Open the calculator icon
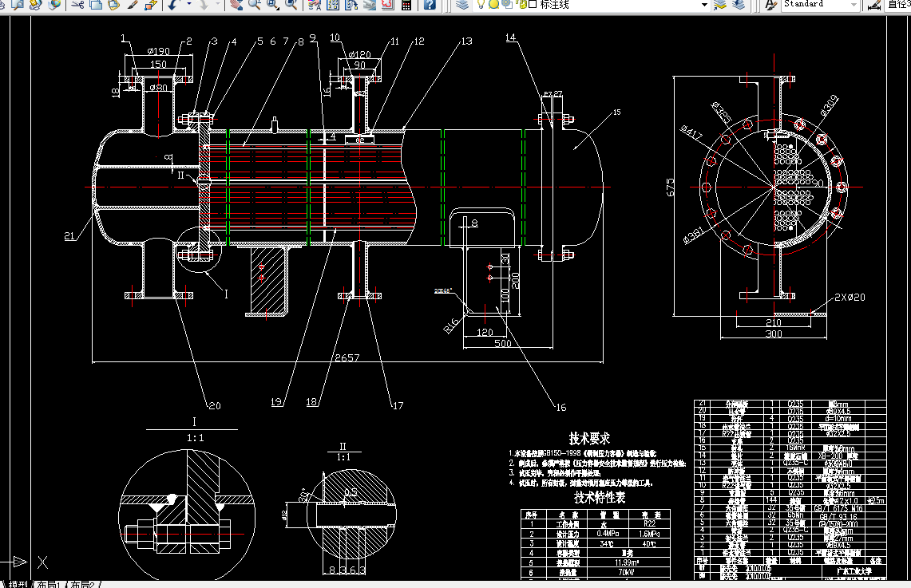 [x=406, y=5]
